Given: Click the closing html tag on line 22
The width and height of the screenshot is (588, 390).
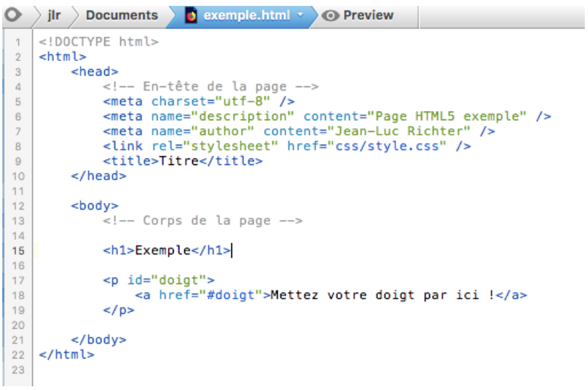Looking at the screenshot, I should [x=67, y=355].
